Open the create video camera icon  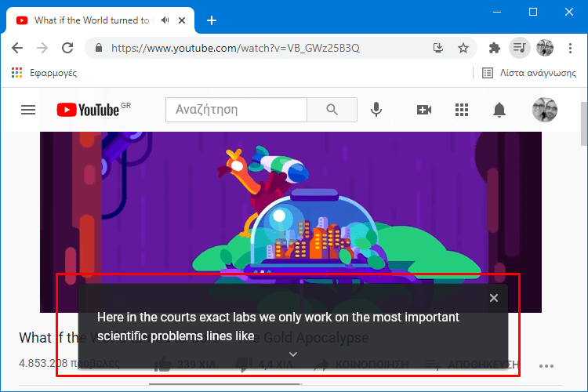point(424,110)
